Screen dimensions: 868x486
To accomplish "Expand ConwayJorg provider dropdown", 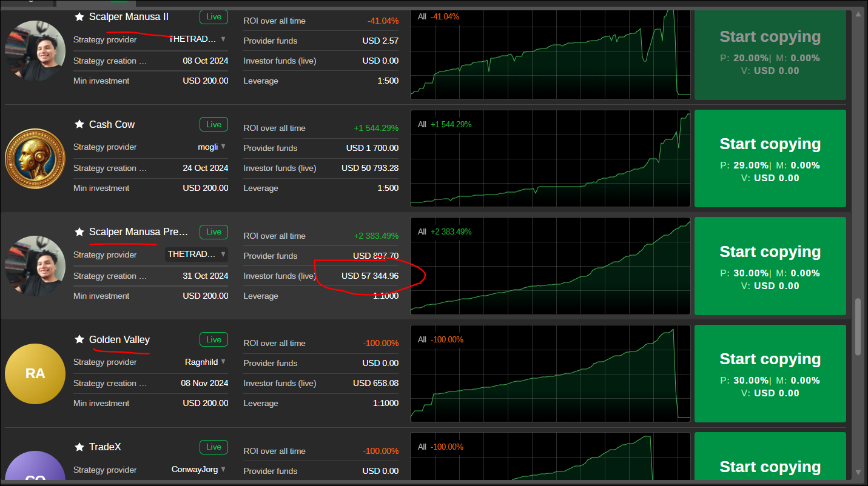I will tap(223, 469).
